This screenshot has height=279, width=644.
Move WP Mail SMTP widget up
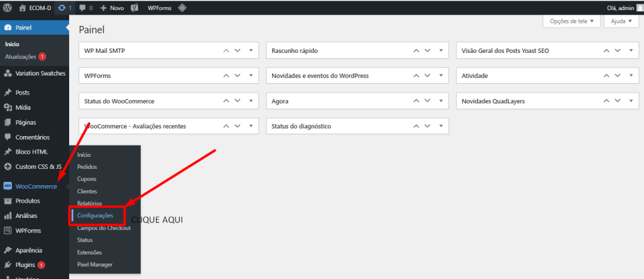pyautogui.click(x=226, y=50)
